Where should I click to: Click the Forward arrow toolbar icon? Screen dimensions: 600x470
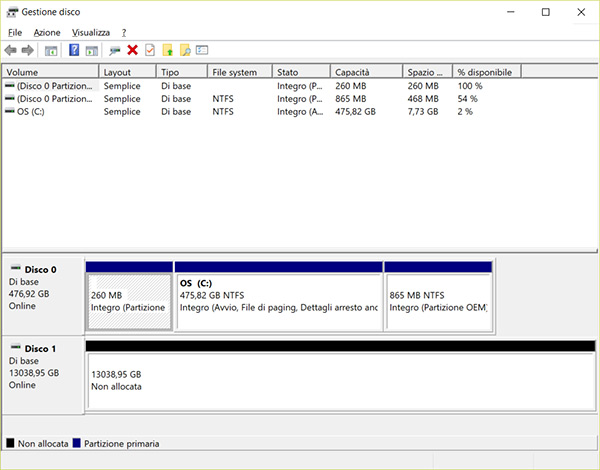click(27, 50)
